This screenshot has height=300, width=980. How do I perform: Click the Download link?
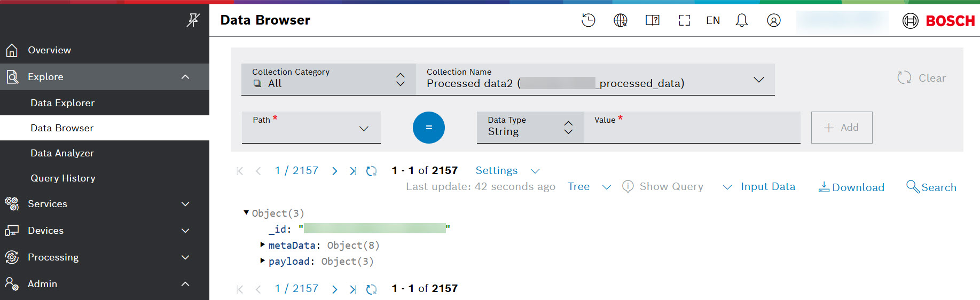point(851,187)
